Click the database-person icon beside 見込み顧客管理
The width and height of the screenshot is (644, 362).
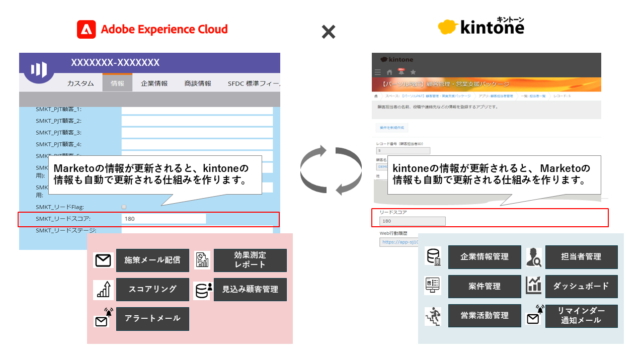202,290
